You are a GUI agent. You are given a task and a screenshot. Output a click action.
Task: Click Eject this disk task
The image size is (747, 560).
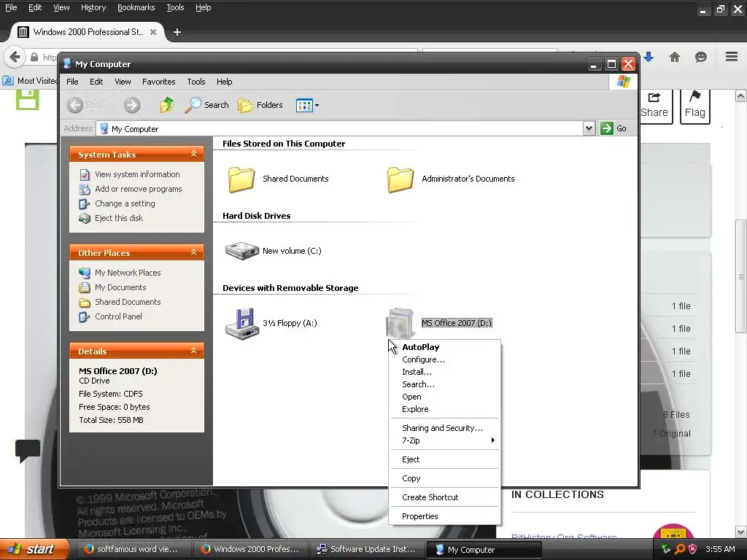pyautogui.click(x=119, y=218)
